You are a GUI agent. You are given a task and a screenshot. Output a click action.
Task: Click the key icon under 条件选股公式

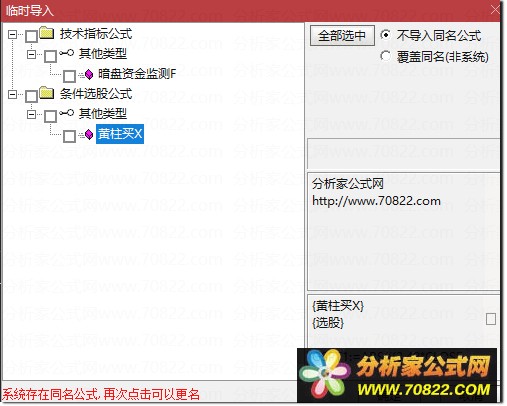pos(66,113)
